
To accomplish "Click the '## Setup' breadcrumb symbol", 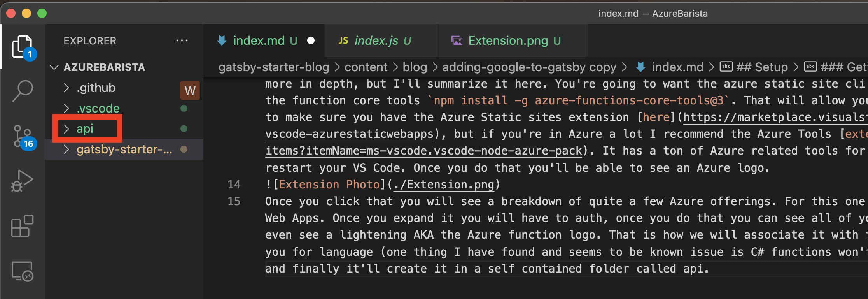I will (761, 67).
